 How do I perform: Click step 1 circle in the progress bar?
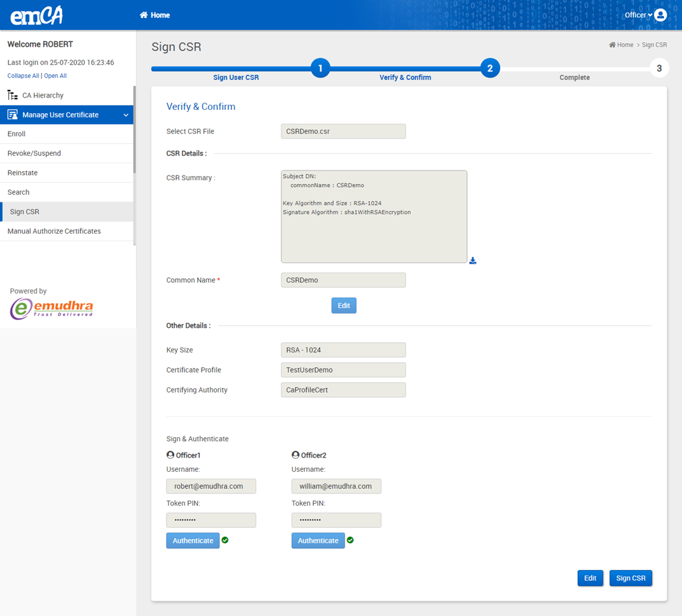pos(320,68)
